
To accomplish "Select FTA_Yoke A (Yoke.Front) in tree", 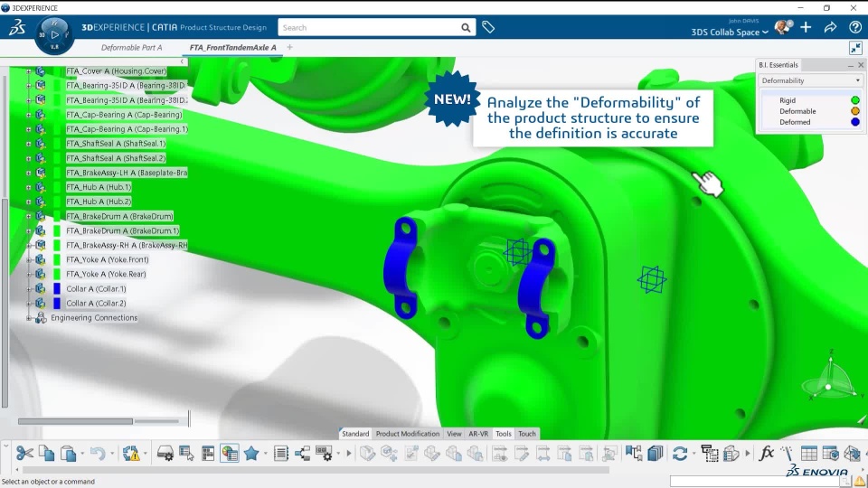I will coord(108,259).
